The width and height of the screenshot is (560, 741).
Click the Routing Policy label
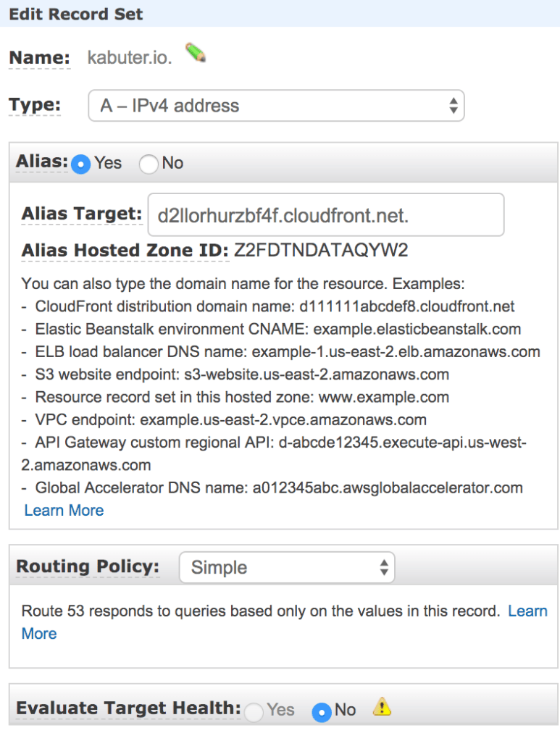(87, 566)
